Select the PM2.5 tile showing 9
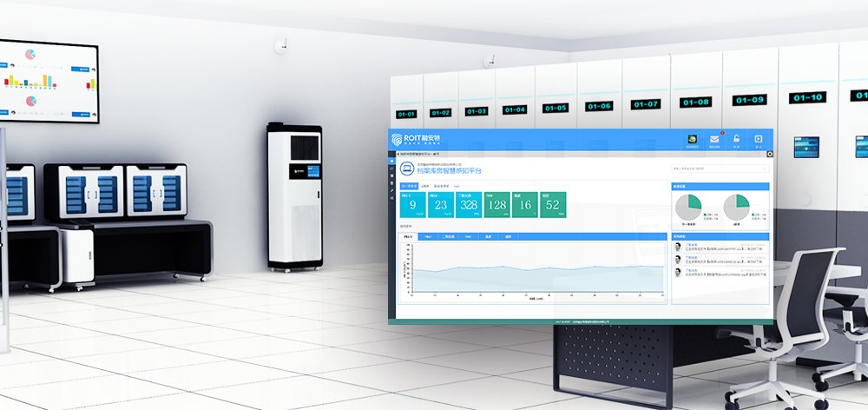Screen dimensions: 868x410 411,206
